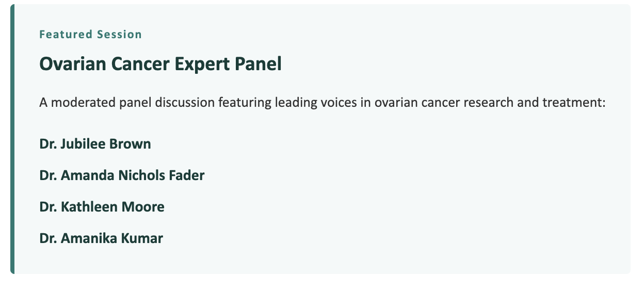Click the word "Featured" in the green label
644x291 pixels.
[x=65, y=35]
